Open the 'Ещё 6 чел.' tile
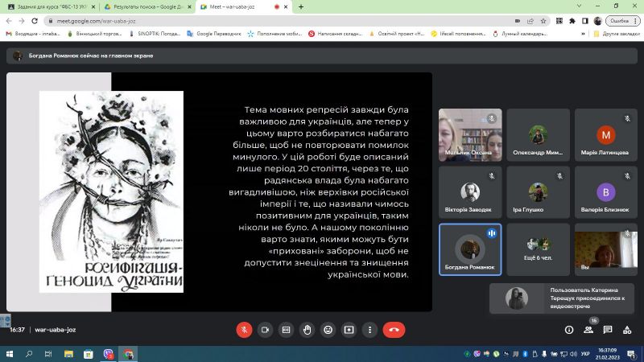The height and width of the screenshot is (362, 644). 538,249
